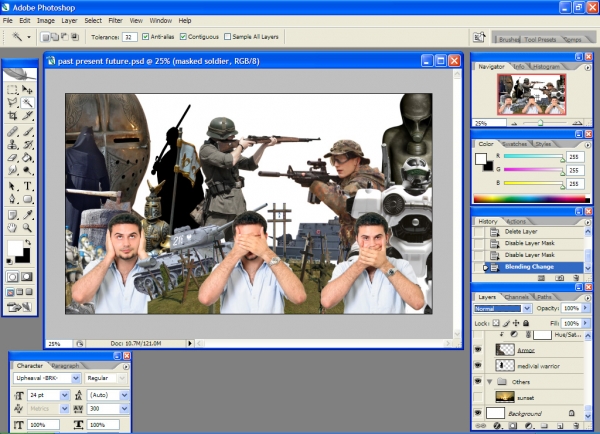Viewport: 600px width, 434px height.
Task: Hide the Background layer
Action: pyautogui.click(x=478, y=413)
